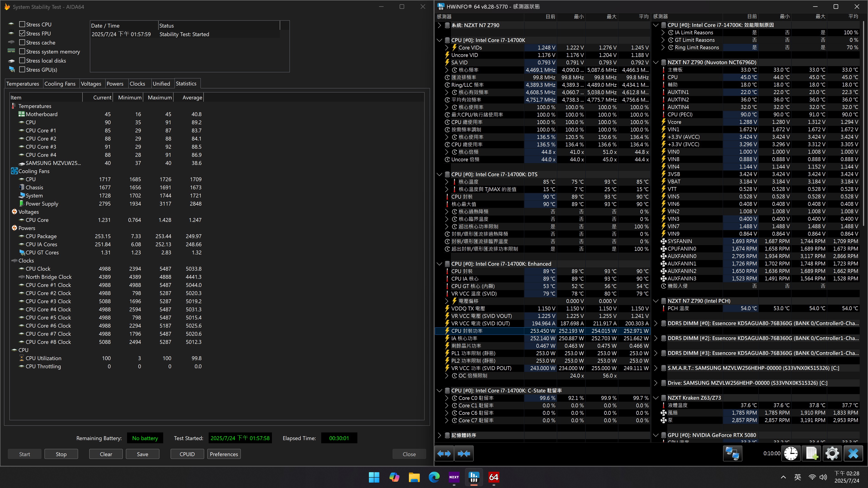Collapse i7-14700K DTS section
The image size is (868, 488).
439,174
